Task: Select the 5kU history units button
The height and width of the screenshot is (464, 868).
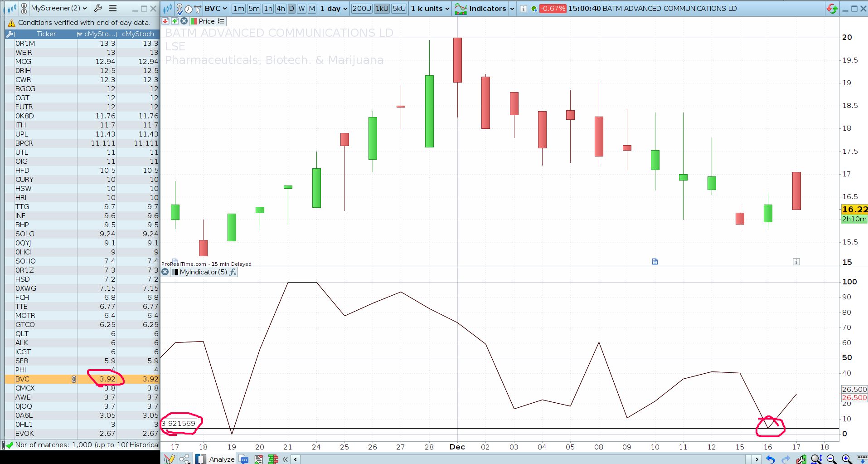Action: tap(399, 8)
